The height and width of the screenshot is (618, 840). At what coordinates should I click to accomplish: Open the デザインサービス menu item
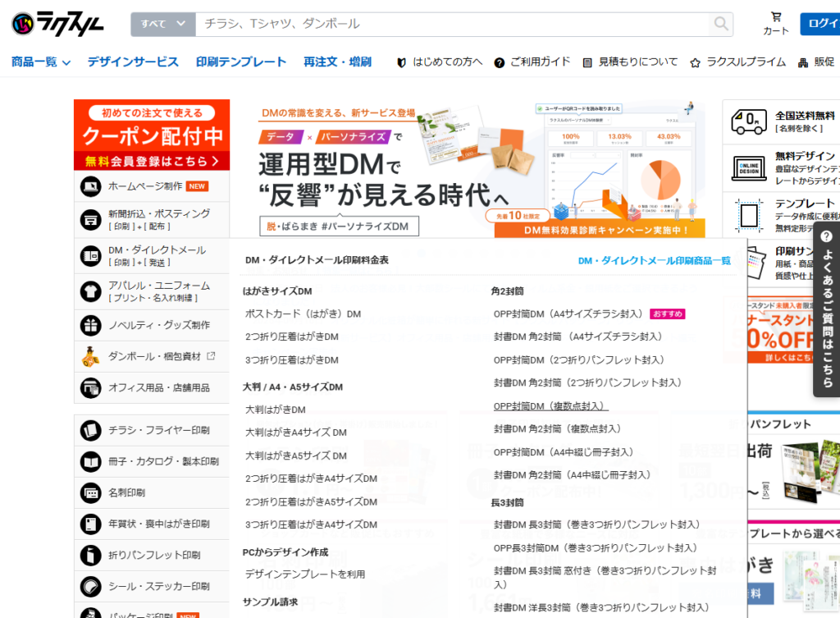[133, 62]
